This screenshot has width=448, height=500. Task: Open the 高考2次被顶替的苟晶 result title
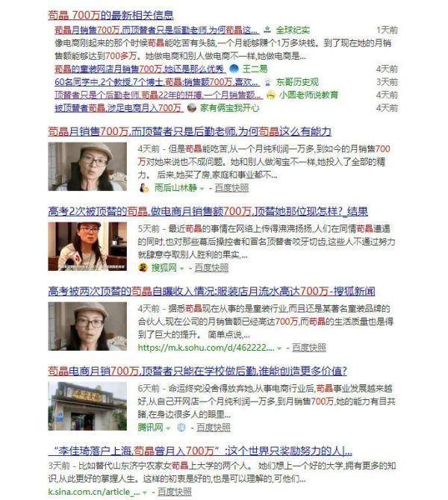(208, 211)
